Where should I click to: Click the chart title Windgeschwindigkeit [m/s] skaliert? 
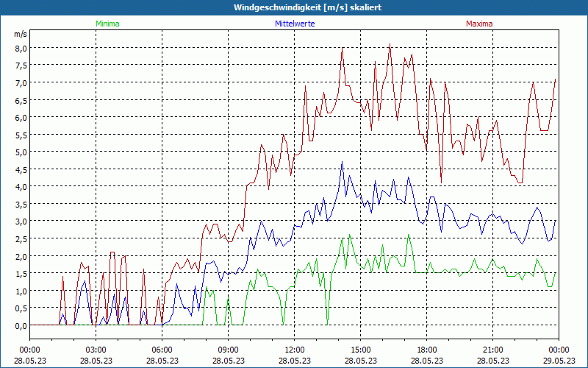(x=307, y=7)
